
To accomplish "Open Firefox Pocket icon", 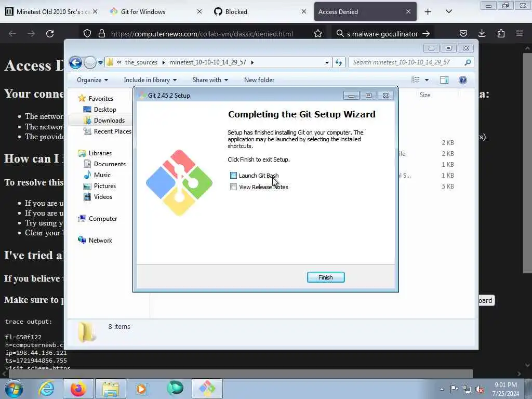I will (463, 34).
